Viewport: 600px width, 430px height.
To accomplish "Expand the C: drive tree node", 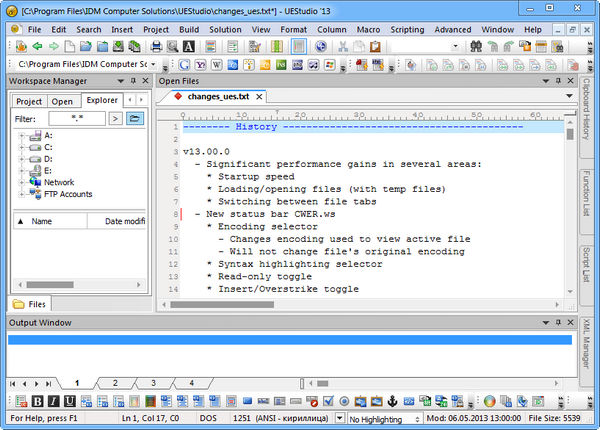I will click(x=21, y=147).
